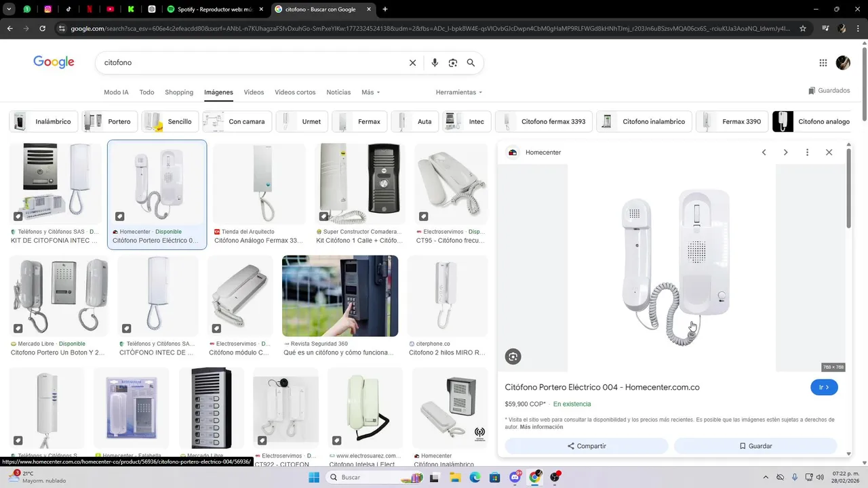Screen dimensions: 868x488
Task: Submit search with magnifying glass icon
Action: (x=471, y=62)
